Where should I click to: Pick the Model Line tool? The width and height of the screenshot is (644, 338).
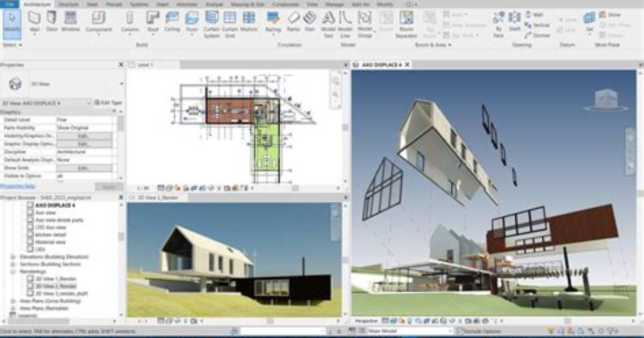345,25
